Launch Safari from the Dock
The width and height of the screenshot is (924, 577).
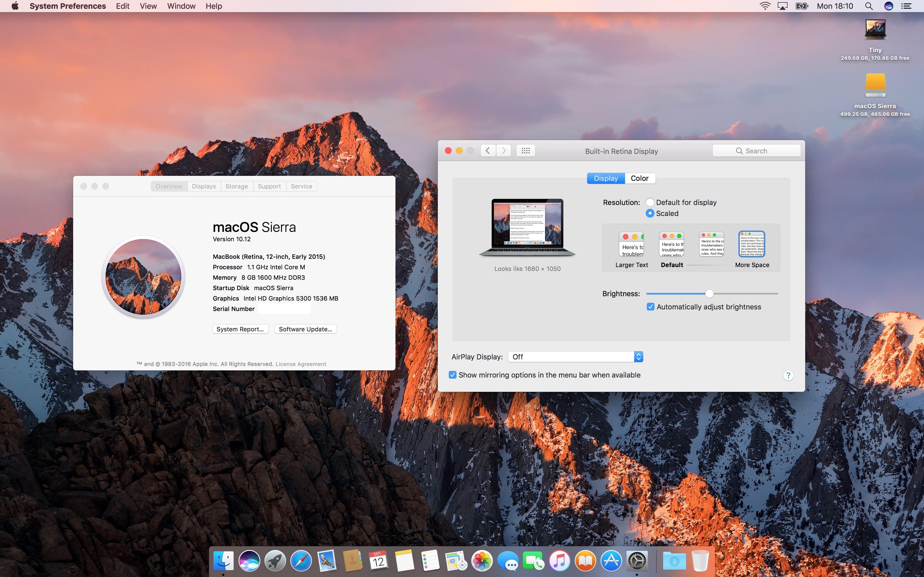(301, 561)
